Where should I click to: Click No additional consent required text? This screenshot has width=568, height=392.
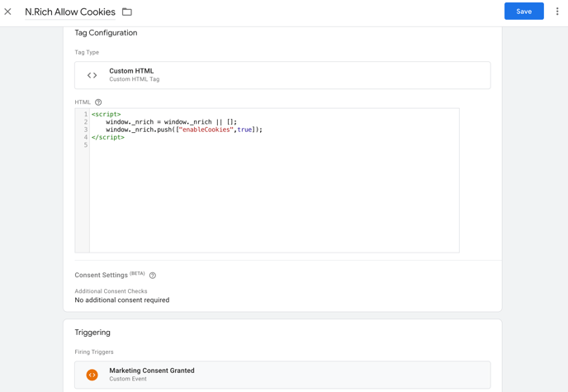pyautogui.click(x=122, y=300)
